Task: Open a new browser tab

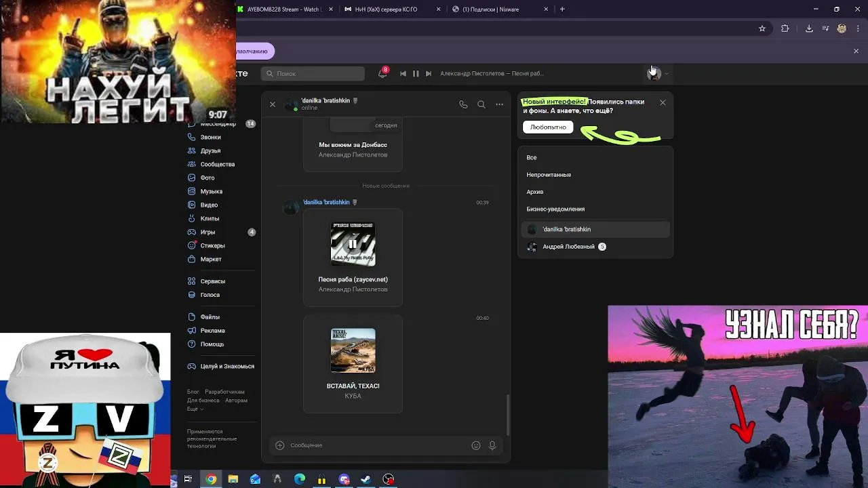Action: coord(562,9)
